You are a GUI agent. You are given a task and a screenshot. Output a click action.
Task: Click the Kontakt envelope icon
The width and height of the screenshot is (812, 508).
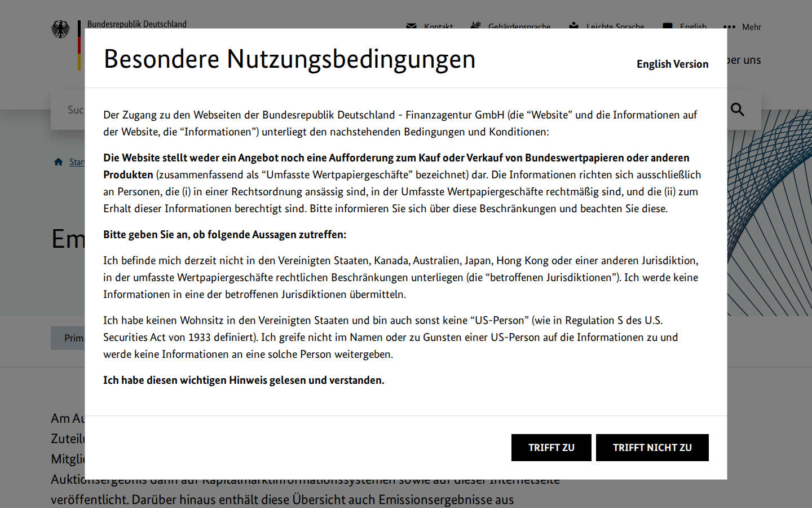tap(411, 26)
